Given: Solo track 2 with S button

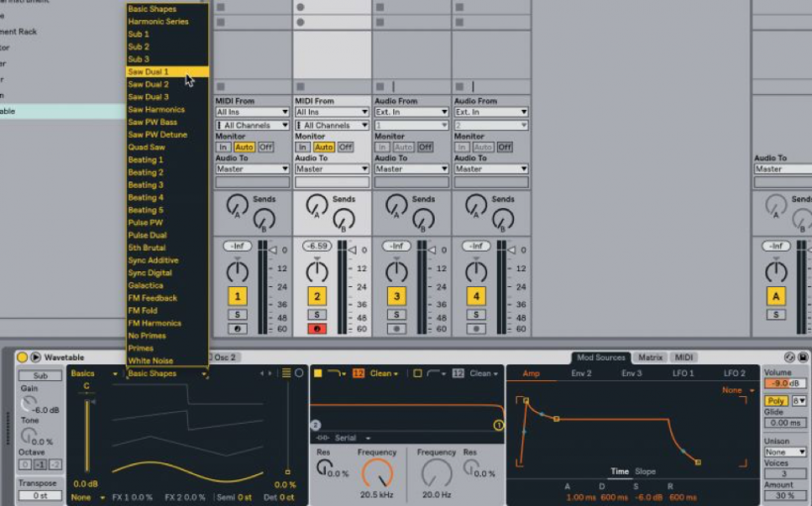Looking at the screenshot, I should tap(317, 314).
